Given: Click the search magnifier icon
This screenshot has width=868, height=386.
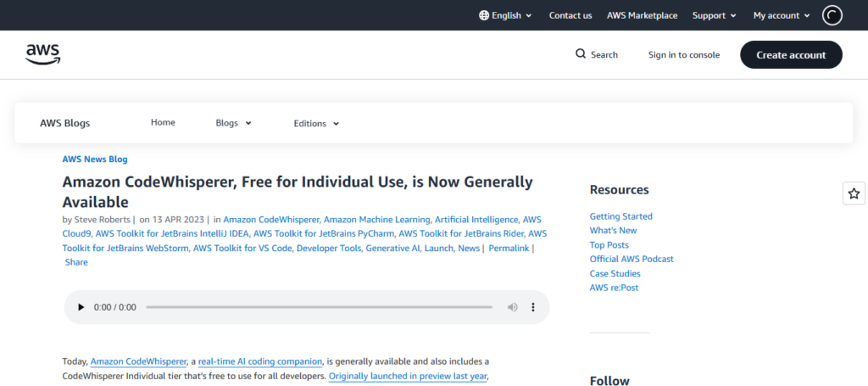Looking at the screenshot, I should pyautogui.click(x=580, y=54).
